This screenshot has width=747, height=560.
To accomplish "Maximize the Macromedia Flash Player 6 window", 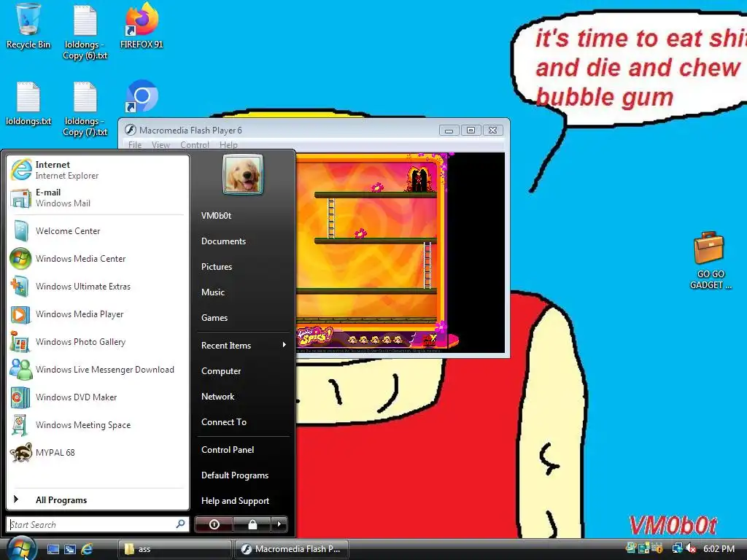I will [x=471, y=130].
